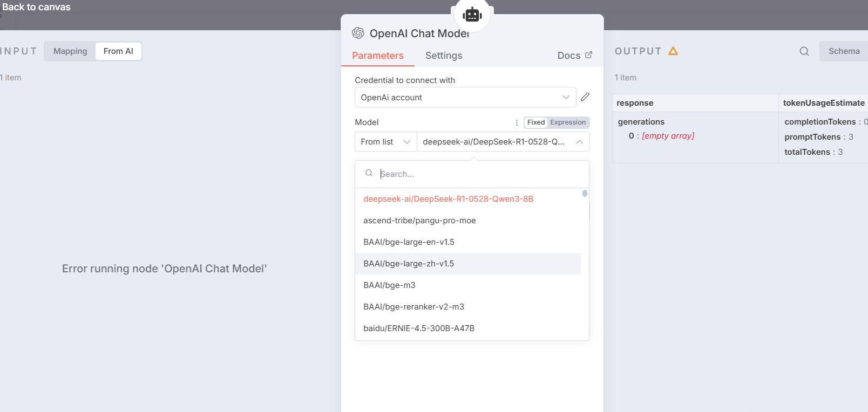Focus the model Search field
Image resolution: width=868 pixels, height=412 pixels.
coord(472,174)
